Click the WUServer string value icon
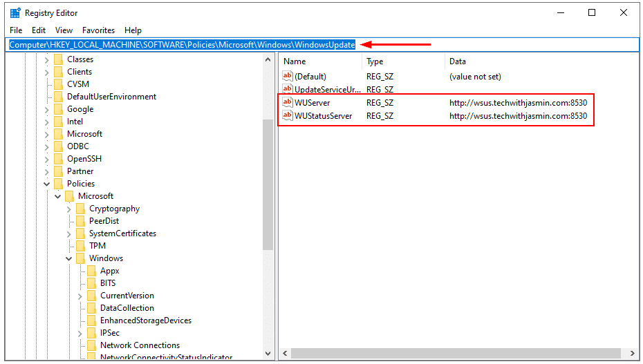The height and width of the screenshot is (364, 643). 288,102
